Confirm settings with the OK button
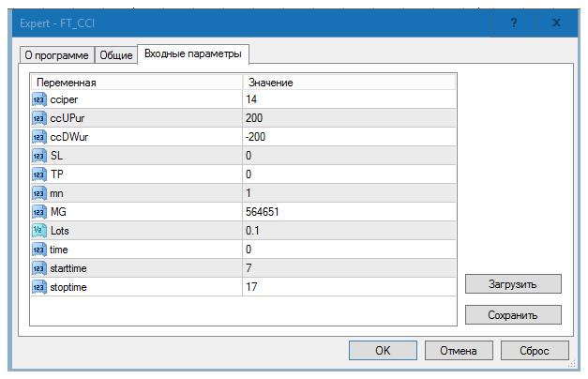The image size is (588, 379). pos(383,350)
